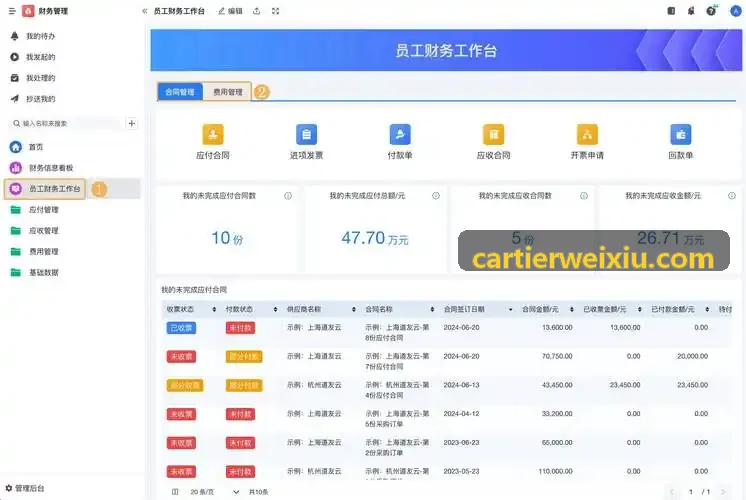Click the red 财务管理 app logo

click(29, 11)
